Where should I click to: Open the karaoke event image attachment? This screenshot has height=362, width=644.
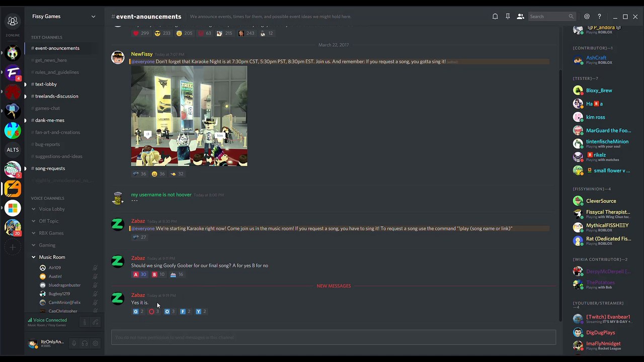pos(189,116)
